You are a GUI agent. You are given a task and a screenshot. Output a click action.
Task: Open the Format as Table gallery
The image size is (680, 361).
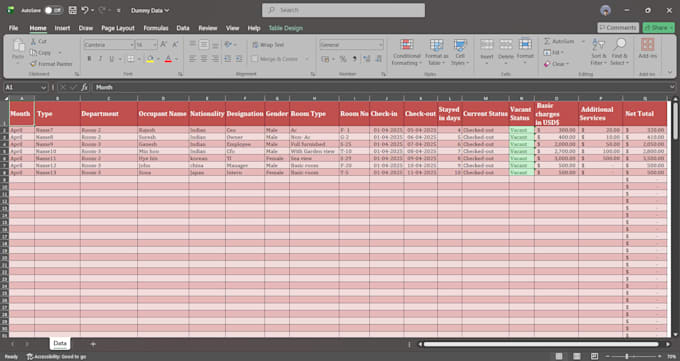tap(436, 52)
